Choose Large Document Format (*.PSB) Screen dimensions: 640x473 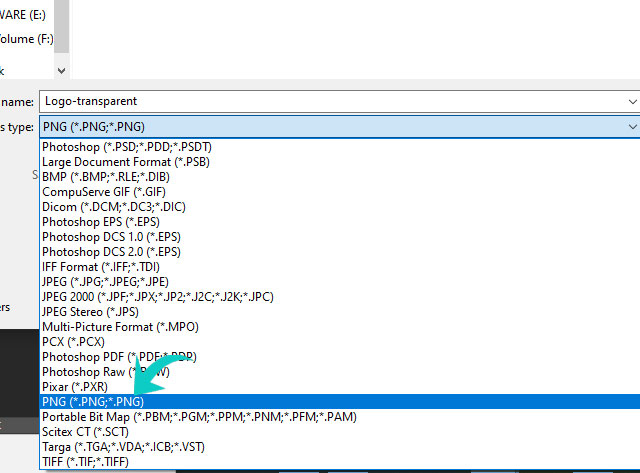[340, 162]
